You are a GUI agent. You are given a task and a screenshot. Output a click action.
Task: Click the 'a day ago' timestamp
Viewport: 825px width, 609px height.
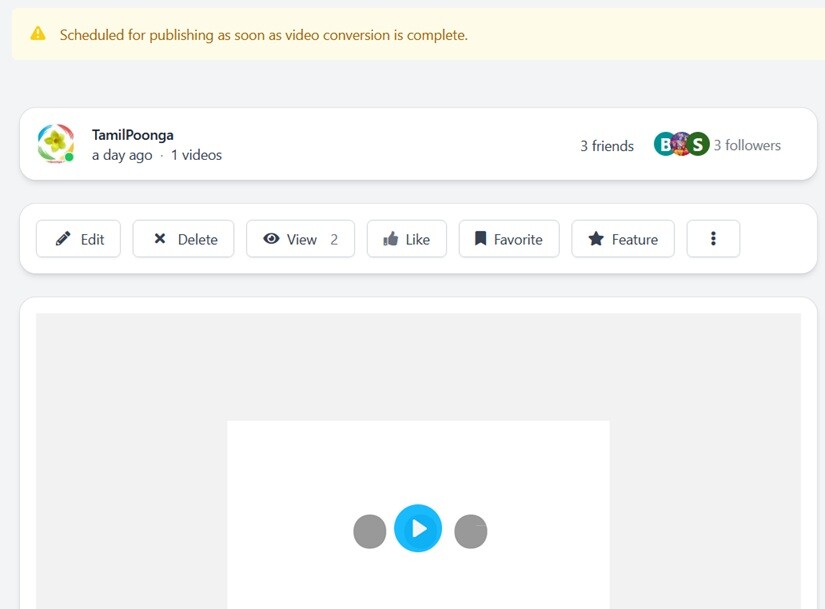click(122, 155)
